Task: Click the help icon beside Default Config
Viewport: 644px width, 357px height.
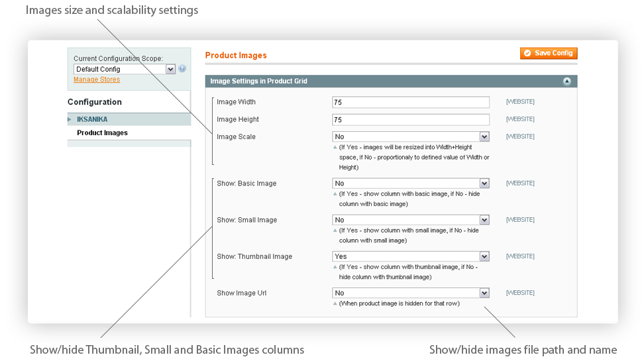Action: (182, 69)
